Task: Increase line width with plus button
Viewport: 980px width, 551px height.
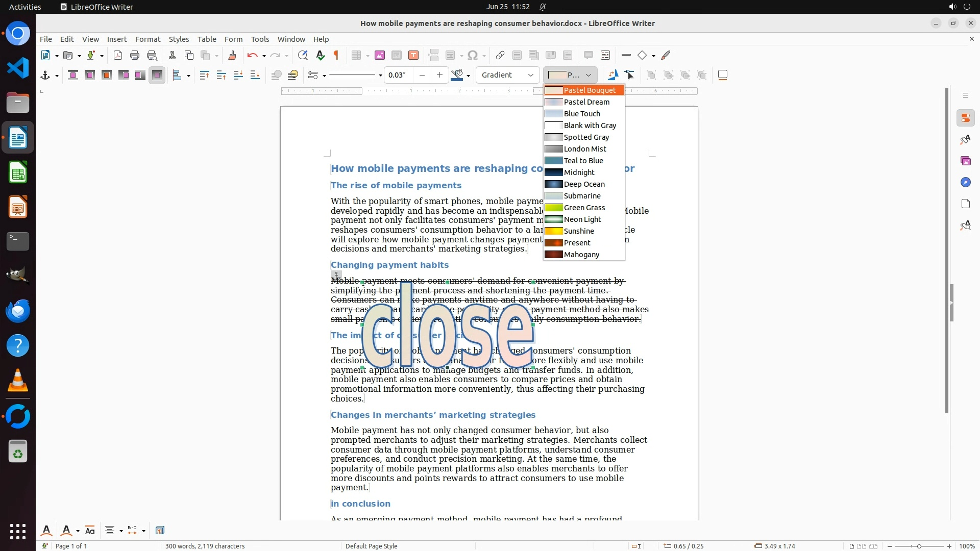Action: (x=439, y=75)
